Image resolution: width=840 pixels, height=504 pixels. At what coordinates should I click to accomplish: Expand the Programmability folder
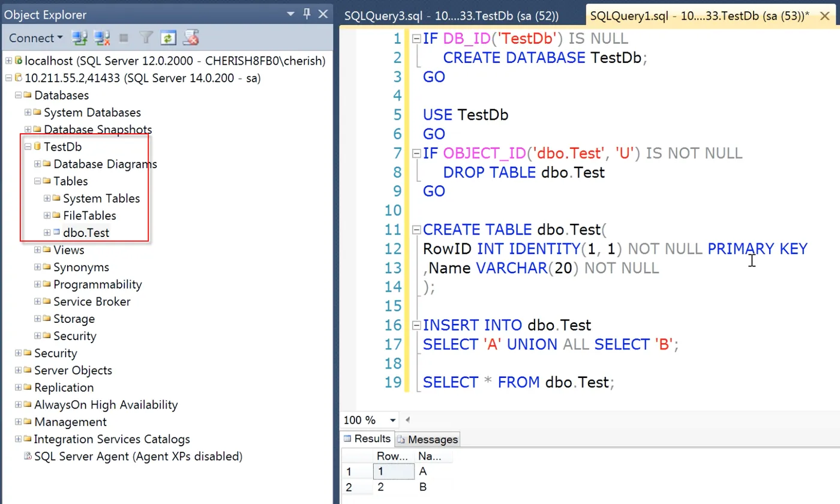(37, 284)
